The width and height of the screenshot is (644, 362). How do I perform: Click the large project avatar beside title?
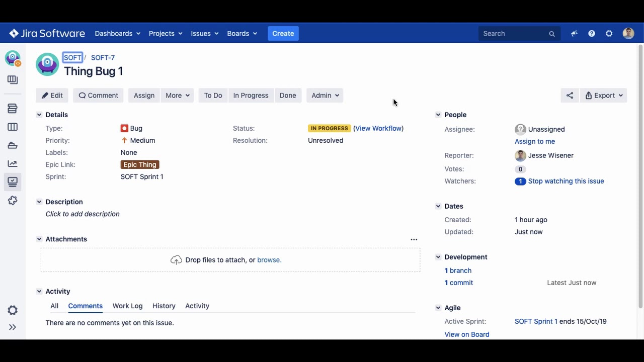[47, 64]
